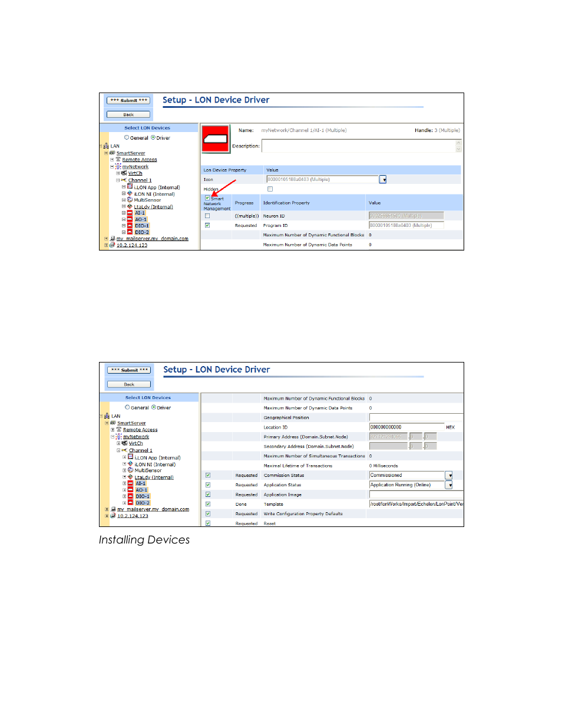Click the Program ID value field
562x728 pixels.
(406, 225)
